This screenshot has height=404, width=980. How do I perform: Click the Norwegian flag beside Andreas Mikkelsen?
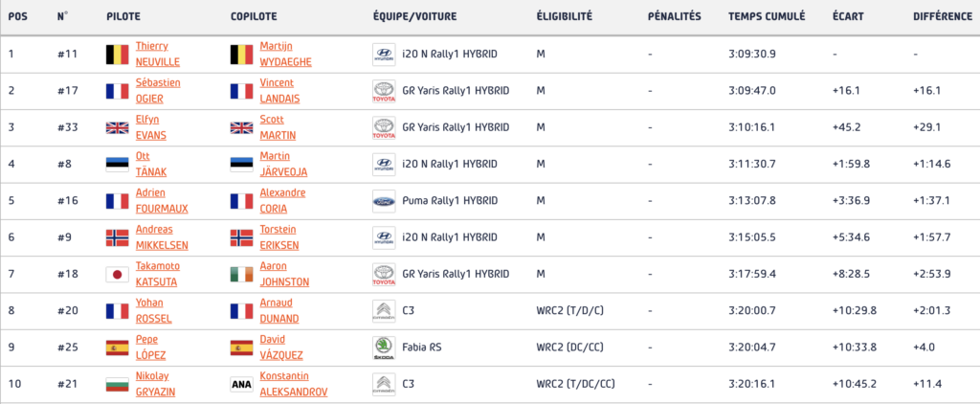point(117,237)
